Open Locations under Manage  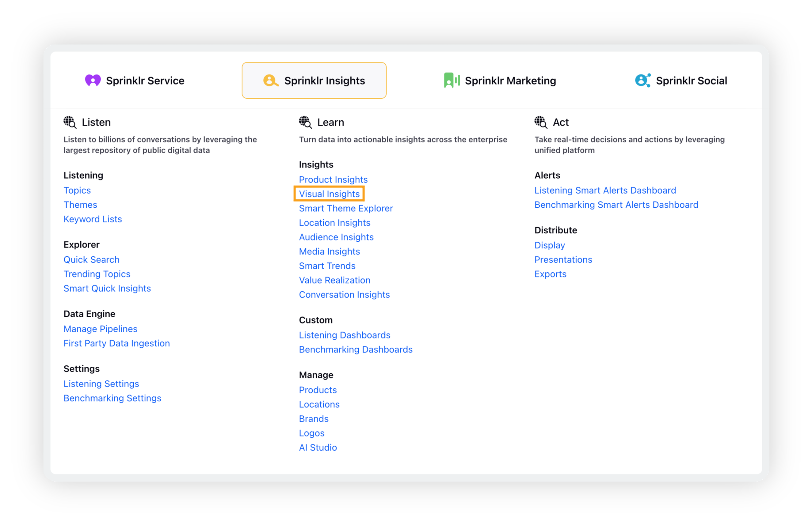pyautogui.click(x=319, y=404)
